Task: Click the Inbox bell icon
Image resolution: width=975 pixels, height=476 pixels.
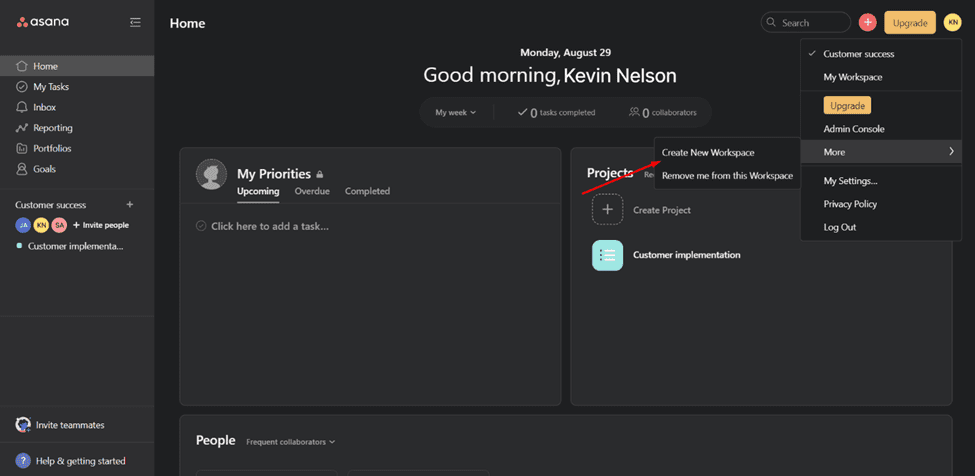Action: (22, 107)
